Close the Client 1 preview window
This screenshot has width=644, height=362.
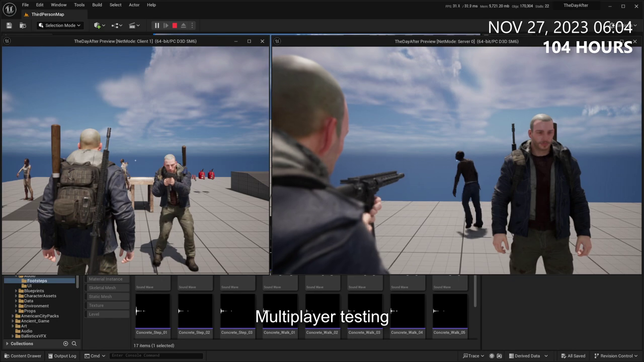tap(262, 41)
